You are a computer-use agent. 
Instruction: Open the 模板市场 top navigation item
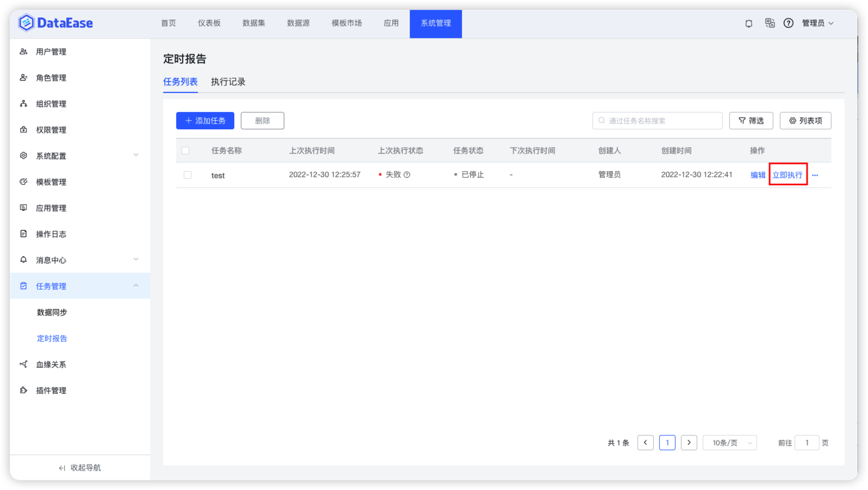(x=347, y=23)
